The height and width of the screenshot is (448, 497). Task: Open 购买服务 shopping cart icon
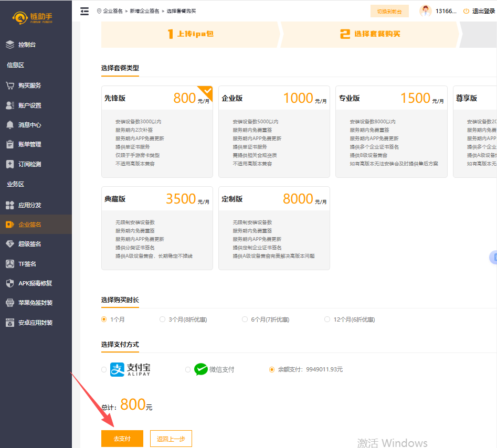(x=10, y=86)
